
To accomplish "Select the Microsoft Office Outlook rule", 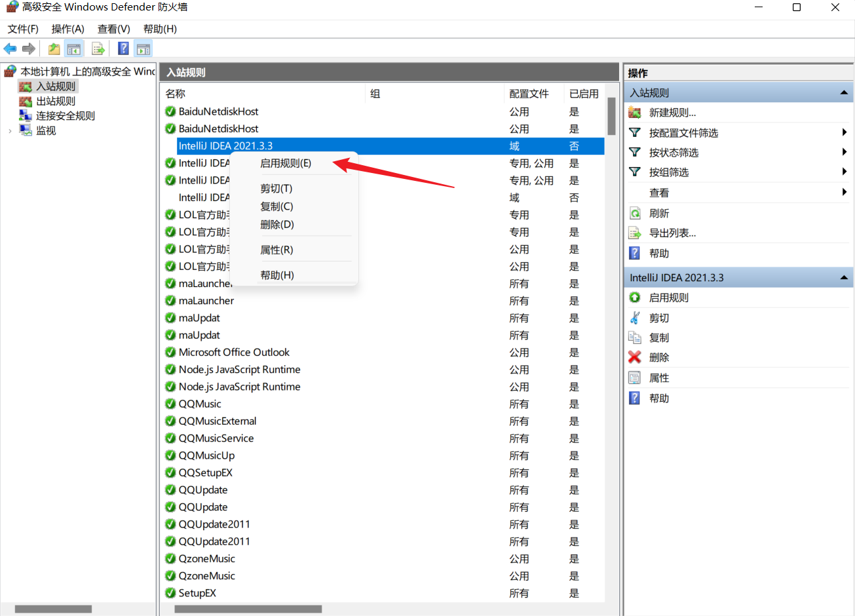I will [383, 353].
